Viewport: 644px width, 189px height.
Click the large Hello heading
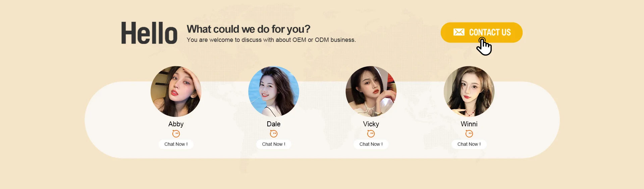click(149, 33)
